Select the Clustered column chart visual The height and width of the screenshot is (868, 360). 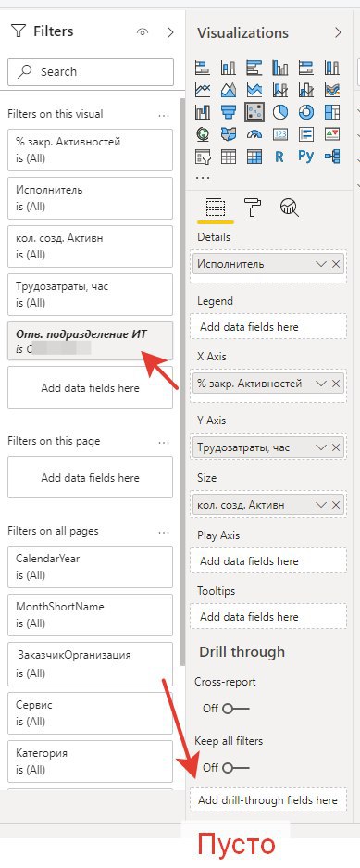point(279,69)
